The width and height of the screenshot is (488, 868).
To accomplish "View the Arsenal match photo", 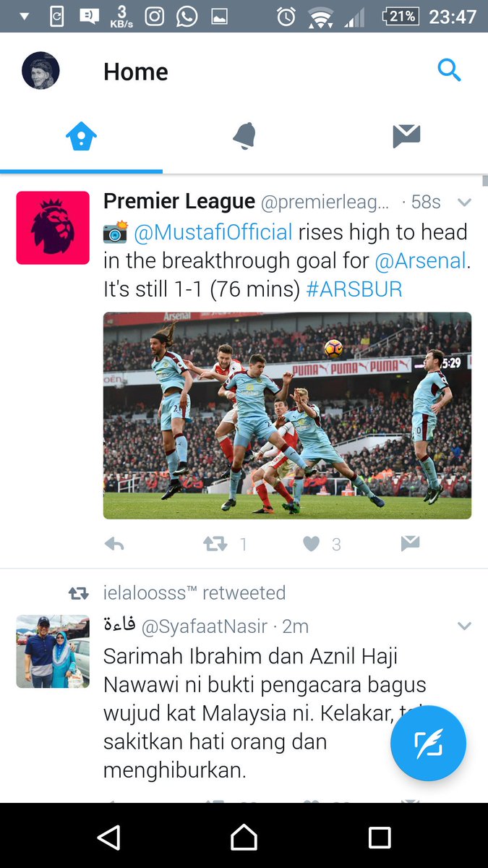I will point(287,415).
